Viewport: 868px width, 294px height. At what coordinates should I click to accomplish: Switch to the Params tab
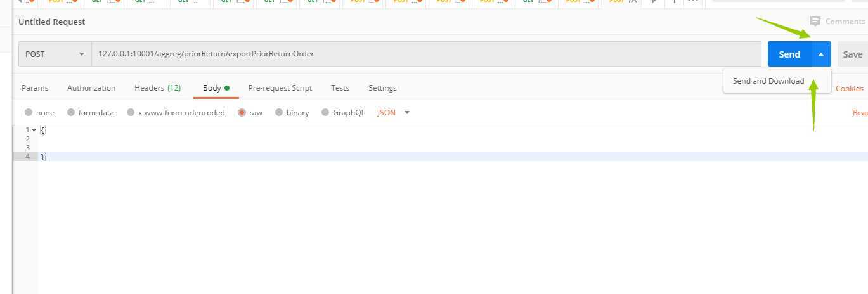pyautogui.click(x=35, y=88)
